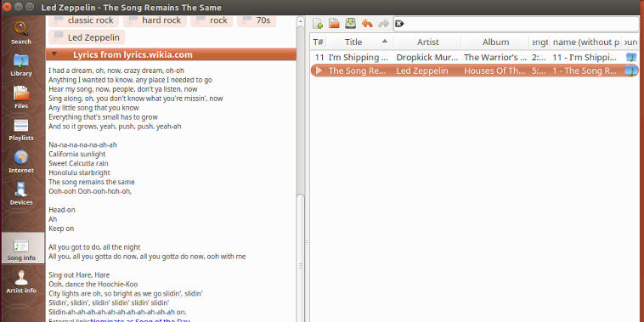The image size is (644, 322).
Task: Sort playlist by Artist column
Action: 427,42
